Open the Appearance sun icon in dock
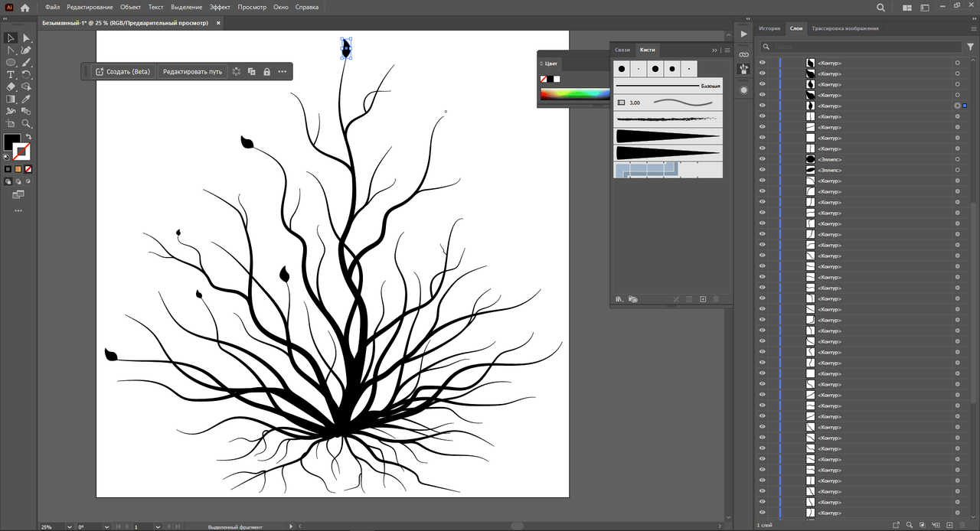Image resolution: width=980 pixels, height=531 pixels. tap(743, 90)
